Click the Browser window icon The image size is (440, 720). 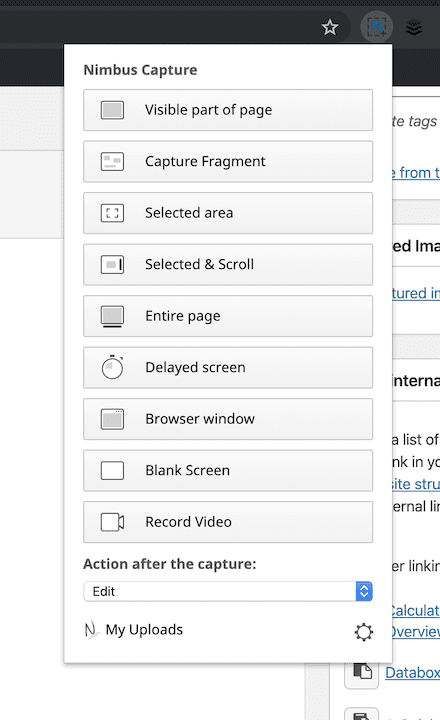tap(113, 419)
